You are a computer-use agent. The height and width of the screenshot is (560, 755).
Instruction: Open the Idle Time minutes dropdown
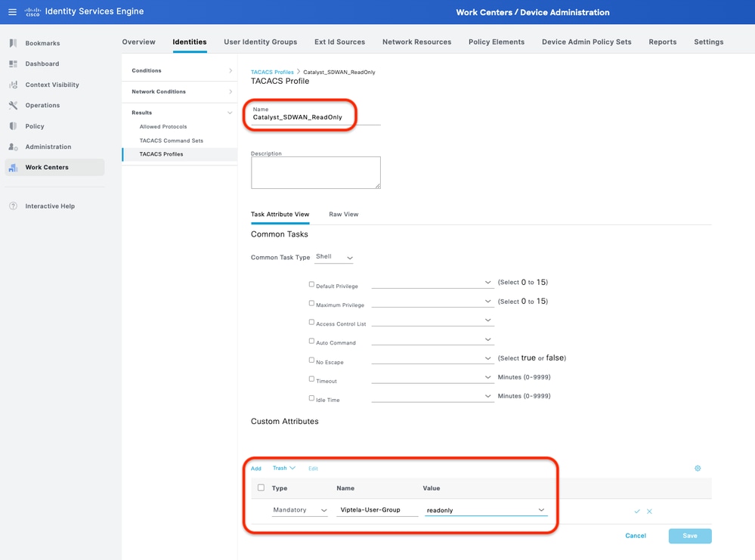[432, 396]
